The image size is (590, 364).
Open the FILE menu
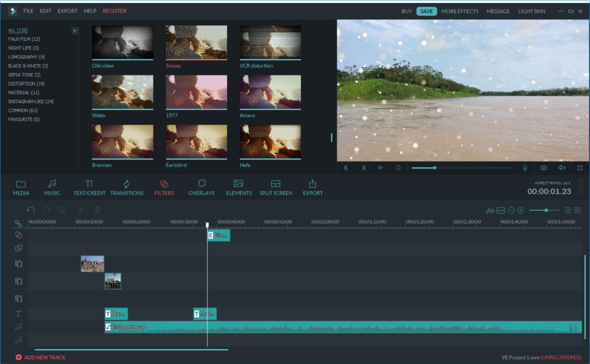28,11
